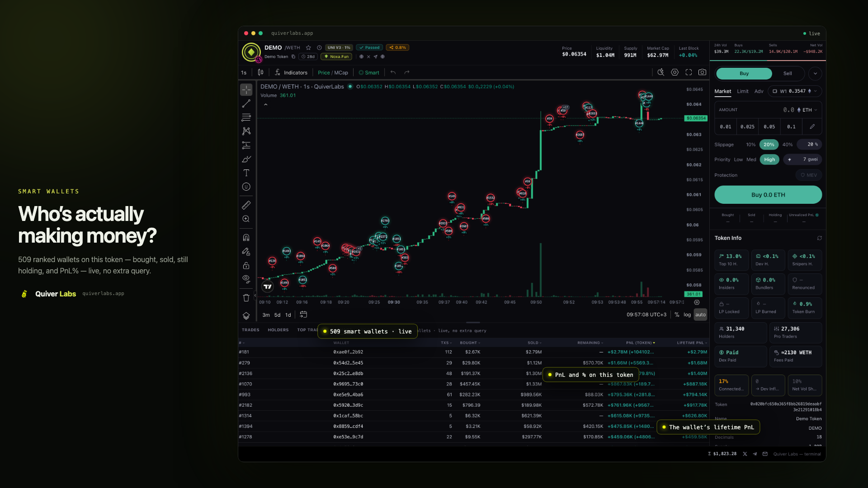This screenshot has height=488, width=868.
Task: Select the ruler measure tool
Action: 246,205
